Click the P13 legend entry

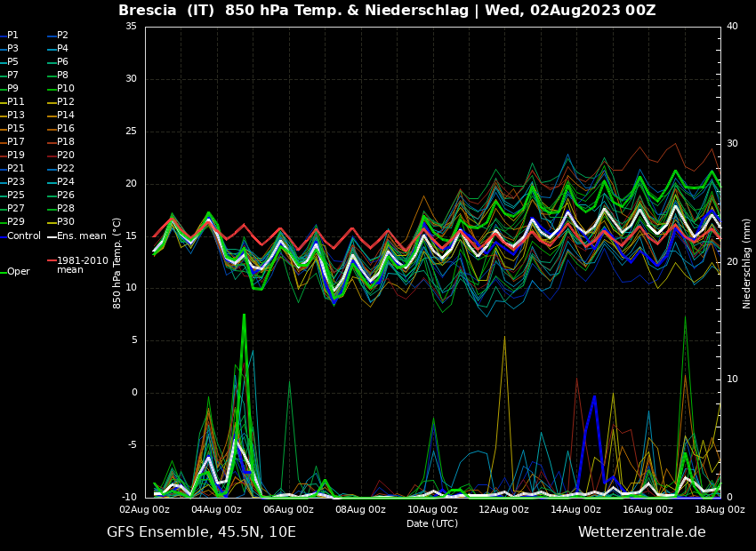point(12,116)
